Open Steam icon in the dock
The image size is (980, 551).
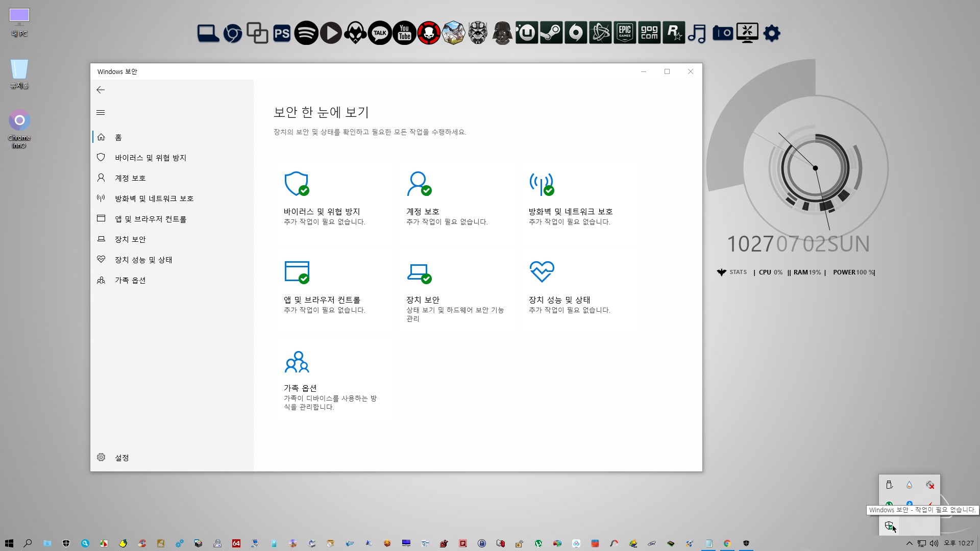click(x=551, y=33)
